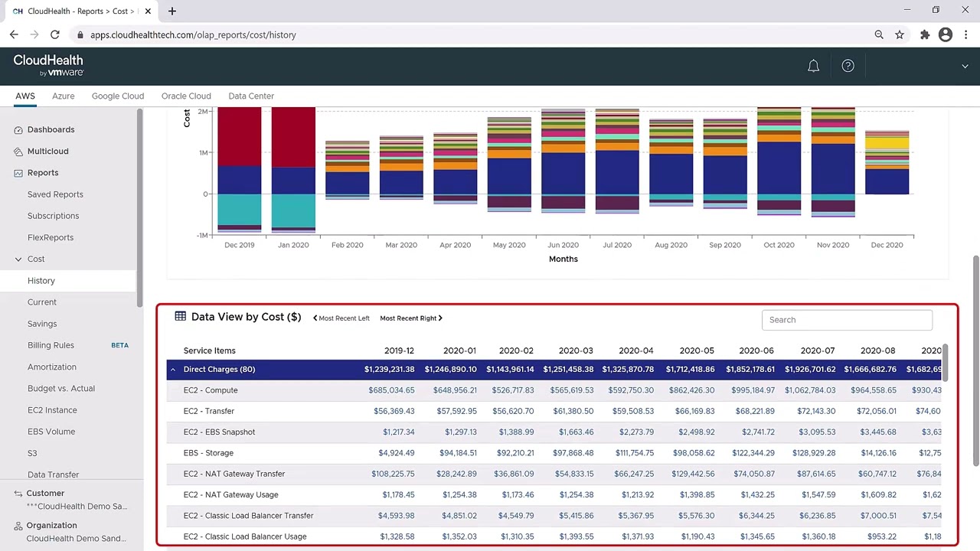
Task: Click the Organization section icon in sidebar
Action: pyautogui.click(x=18, y=526)
